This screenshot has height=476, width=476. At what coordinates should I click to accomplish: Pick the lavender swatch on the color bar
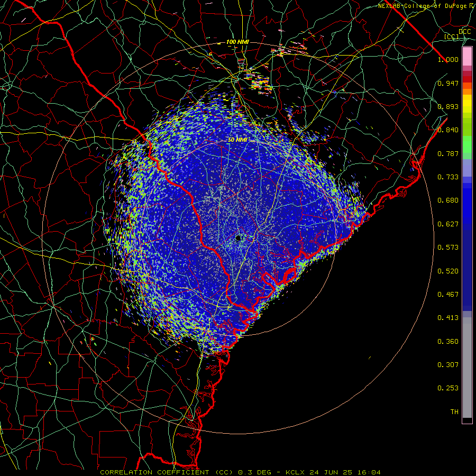click(x=467, y=168)
